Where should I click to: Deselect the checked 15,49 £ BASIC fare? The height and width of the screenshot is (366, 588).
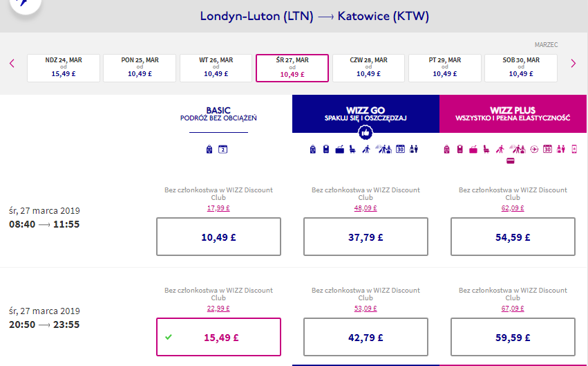coord(218,337)
